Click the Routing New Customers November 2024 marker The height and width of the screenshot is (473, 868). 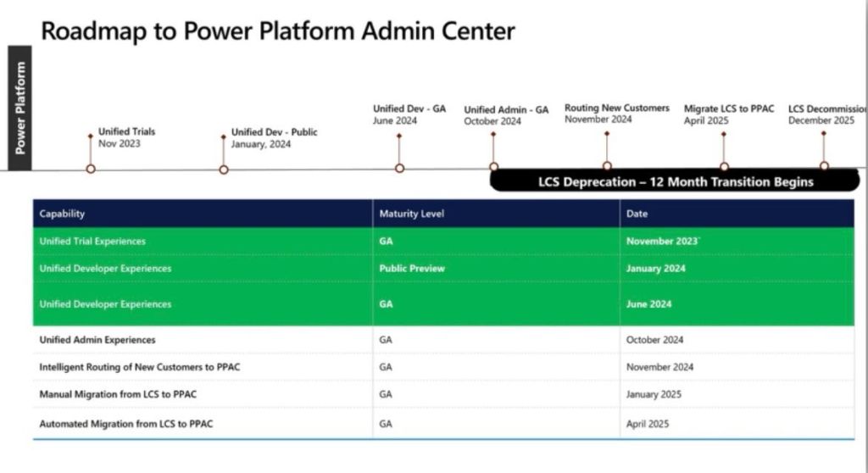607,165
